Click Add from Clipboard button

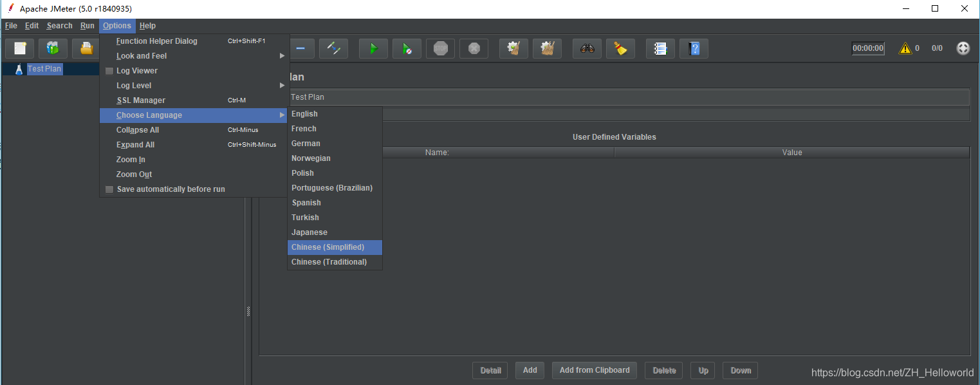[x=595, y=370]
